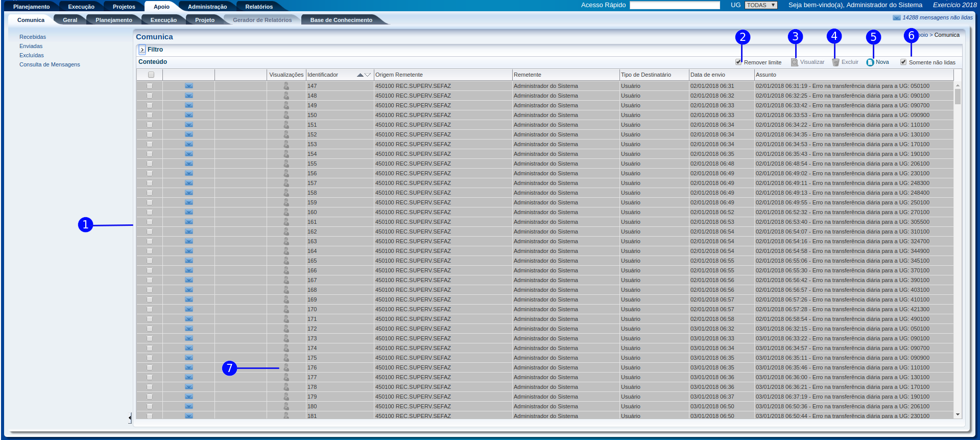Viewport: 980px width, 440px height.
Task: Click envelope icon for message 160
Action: tap(188, 212)
